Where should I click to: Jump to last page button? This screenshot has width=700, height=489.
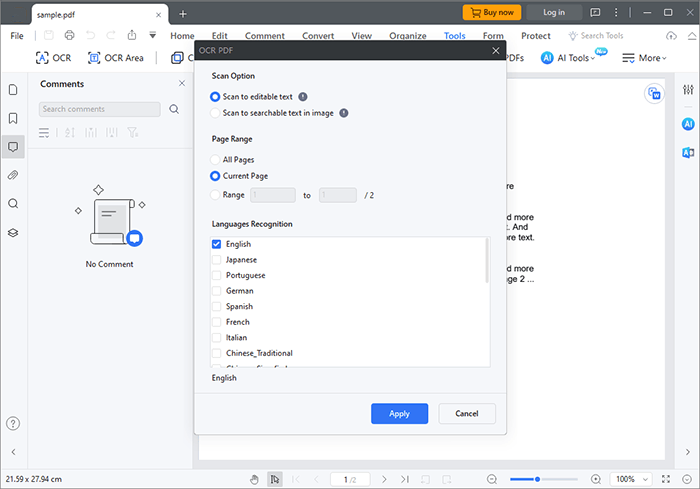click(405, 479)
